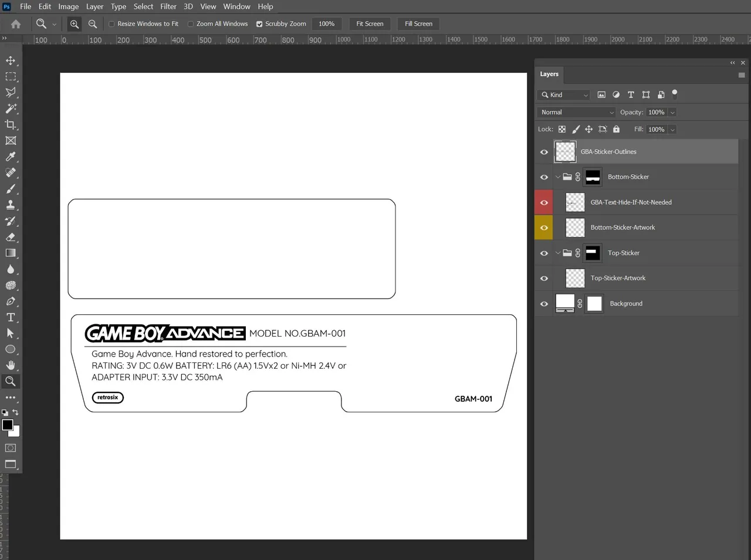This screenshot has height=560, width=751.
Task: Filter layers by adjustment layers
Action: [x=616, y=94]
